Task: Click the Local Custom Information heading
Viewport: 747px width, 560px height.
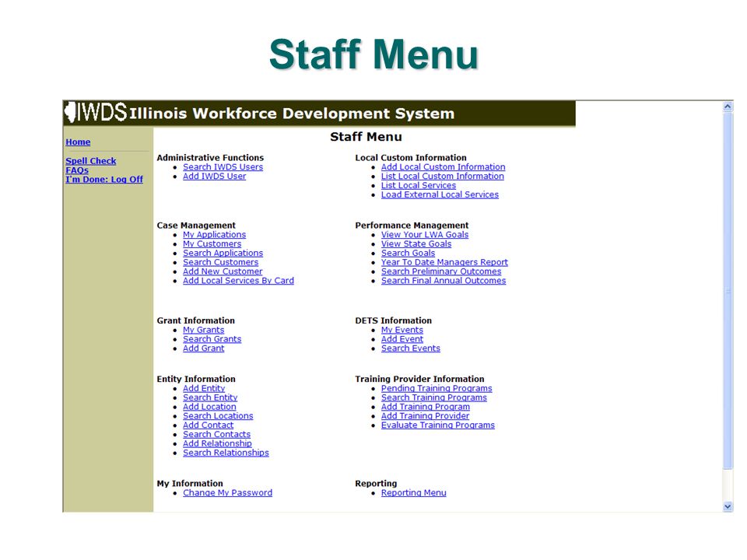Action: pos(411,158)
